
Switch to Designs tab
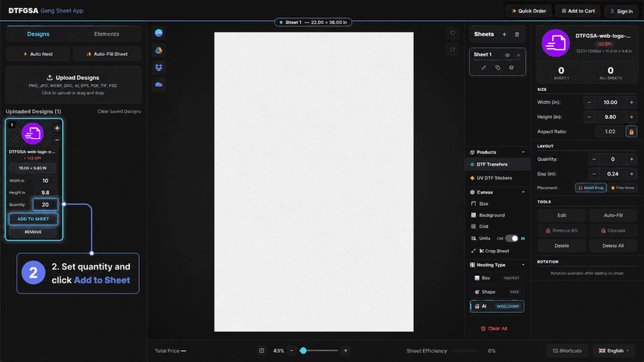tap(38, 34)
